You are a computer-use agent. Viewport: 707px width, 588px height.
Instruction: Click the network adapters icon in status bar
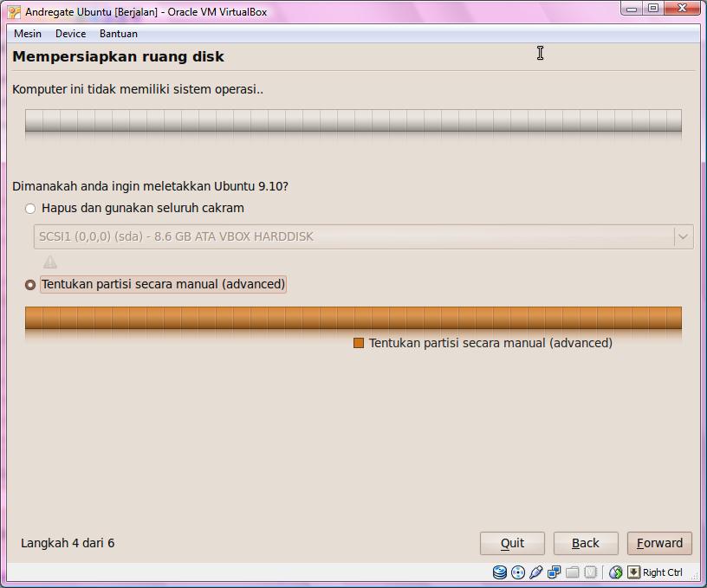(x=555, y=572)
